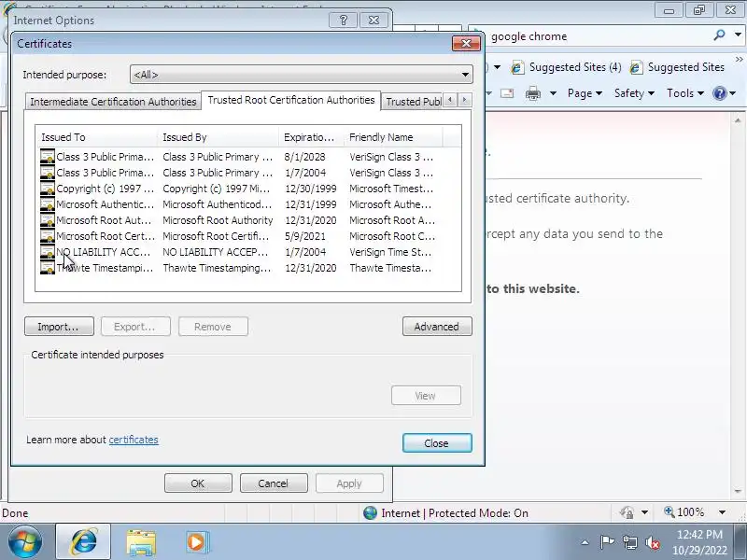747x560 pixels.
Task: Click the printer icon in IE toolbar
Action: point(532,93)
